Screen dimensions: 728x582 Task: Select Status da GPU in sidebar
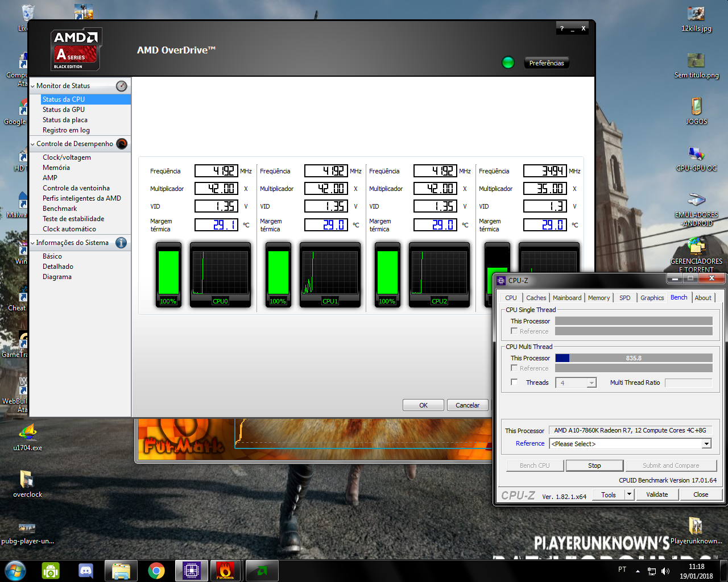64,110
